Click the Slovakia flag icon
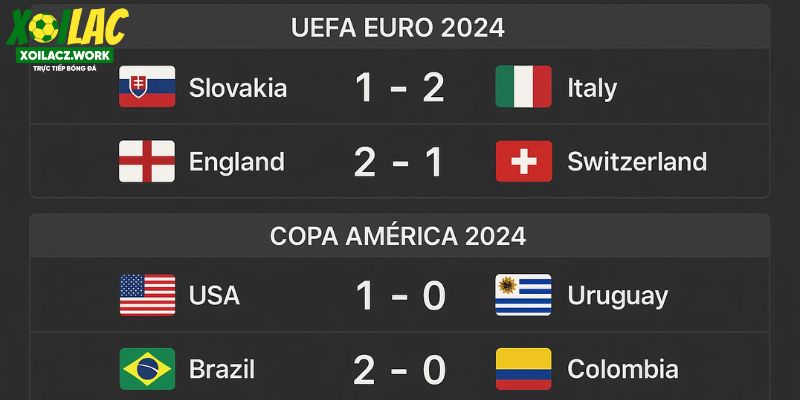 point(147,86)
